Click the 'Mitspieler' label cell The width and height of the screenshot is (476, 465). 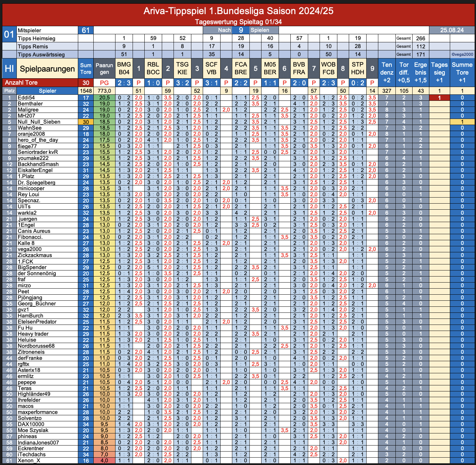coord(47,30)
